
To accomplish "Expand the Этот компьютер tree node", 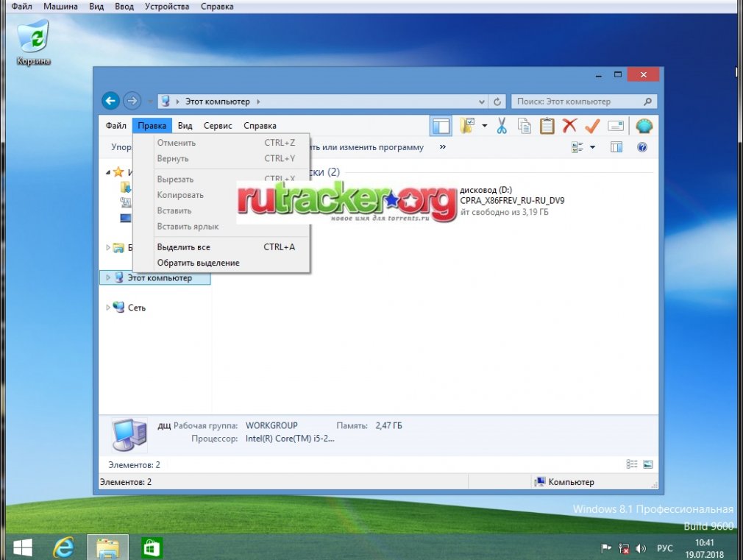I will coord(108,277).
